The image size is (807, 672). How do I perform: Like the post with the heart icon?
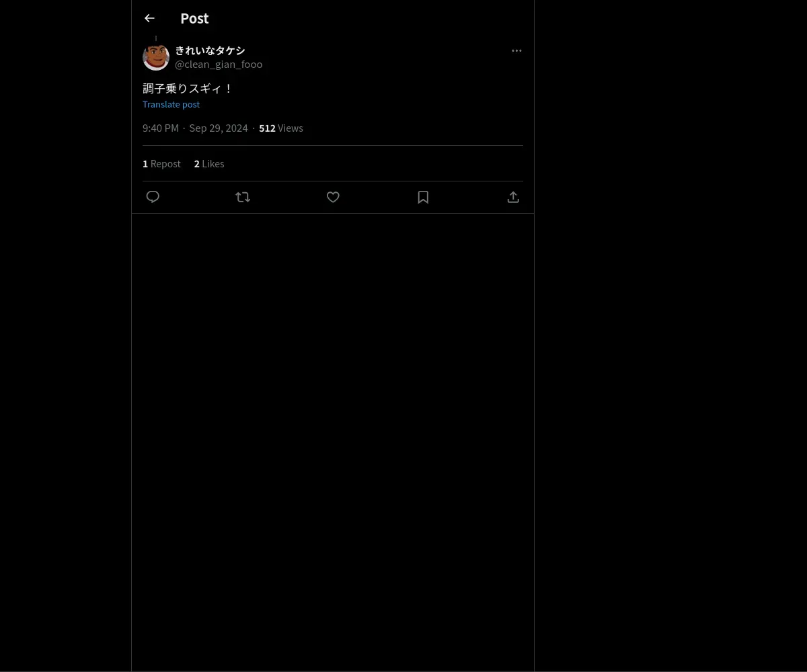click(333, 197)
